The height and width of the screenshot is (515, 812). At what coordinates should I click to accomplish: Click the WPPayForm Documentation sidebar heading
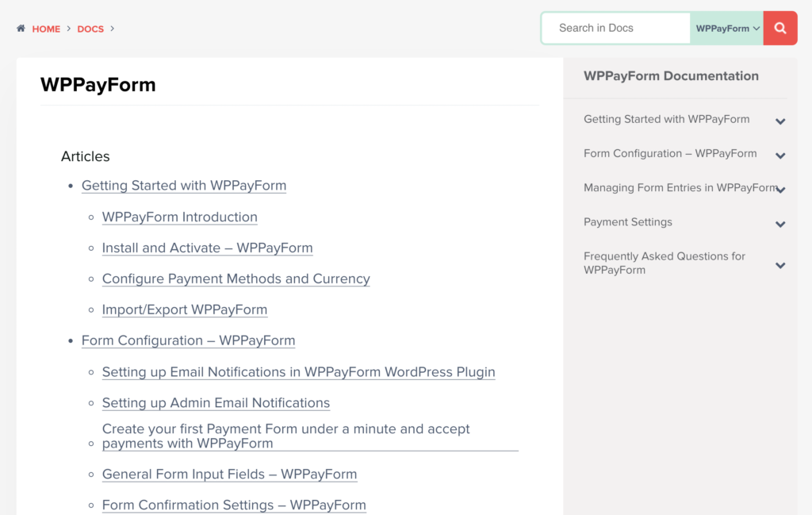671,75
